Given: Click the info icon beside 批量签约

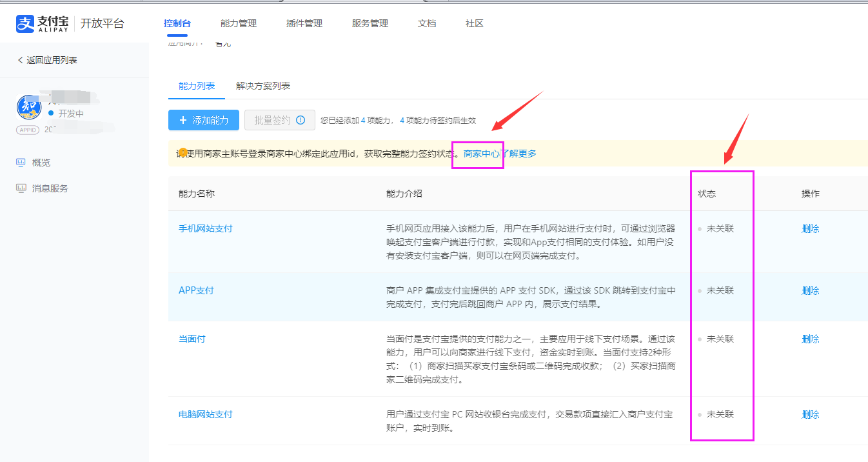Looking at the screenshot, I should pos(301,120).
